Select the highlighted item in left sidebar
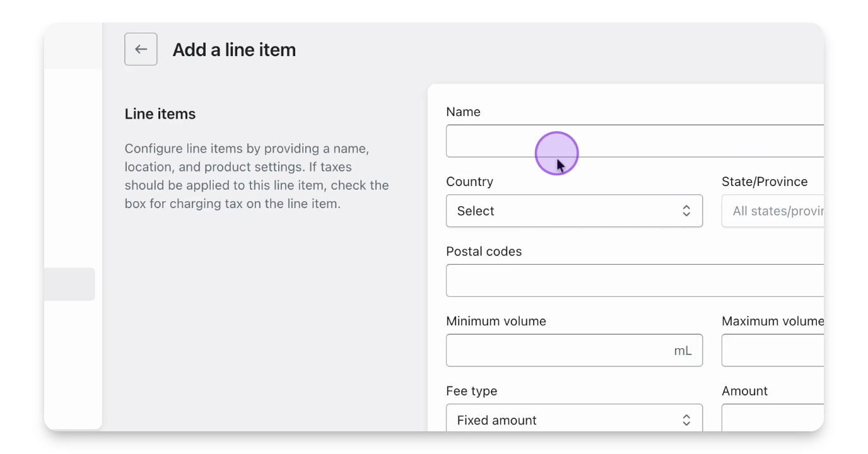Viewport: 868px width, 454px height. point(69,284)
